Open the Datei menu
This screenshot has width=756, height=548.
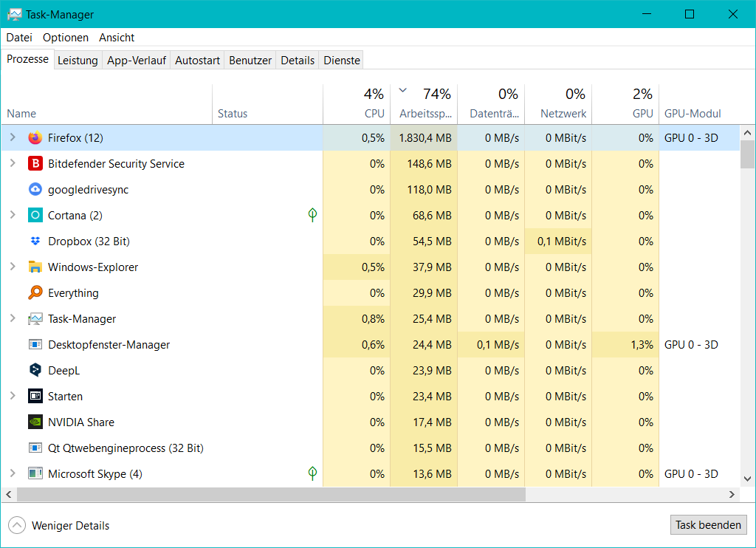tap(19, 38)
